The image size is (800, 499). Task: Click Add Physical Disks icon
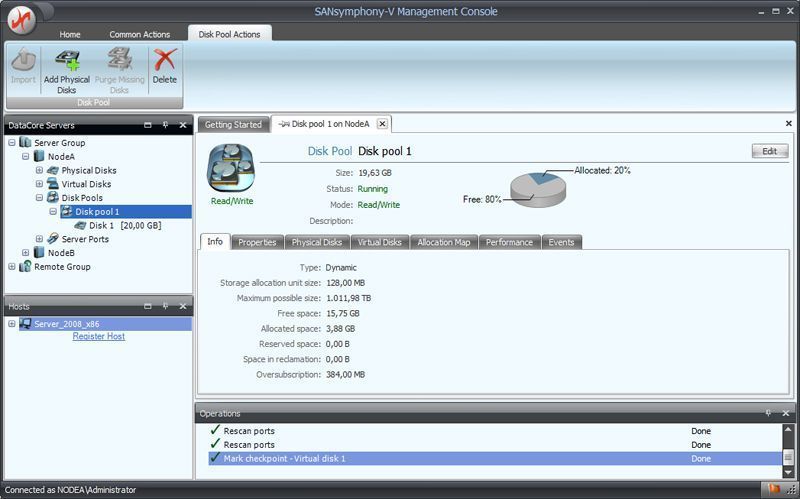pyautogui.click(x=67, y=60)
